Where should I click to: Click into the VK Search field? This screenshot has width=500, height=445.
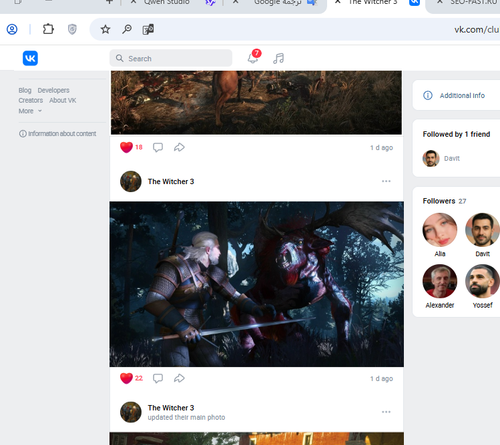pos(171,58)
